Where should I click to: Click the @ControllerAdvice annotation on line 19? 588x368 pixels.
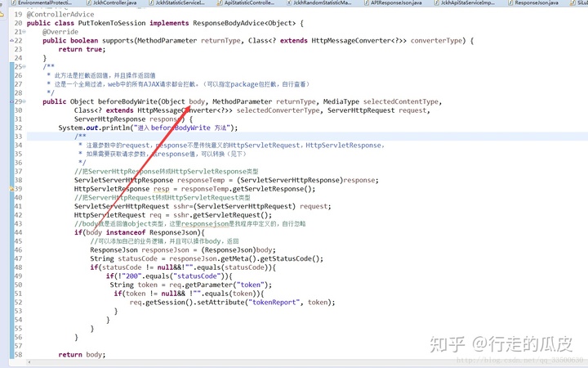click(60, 14)
